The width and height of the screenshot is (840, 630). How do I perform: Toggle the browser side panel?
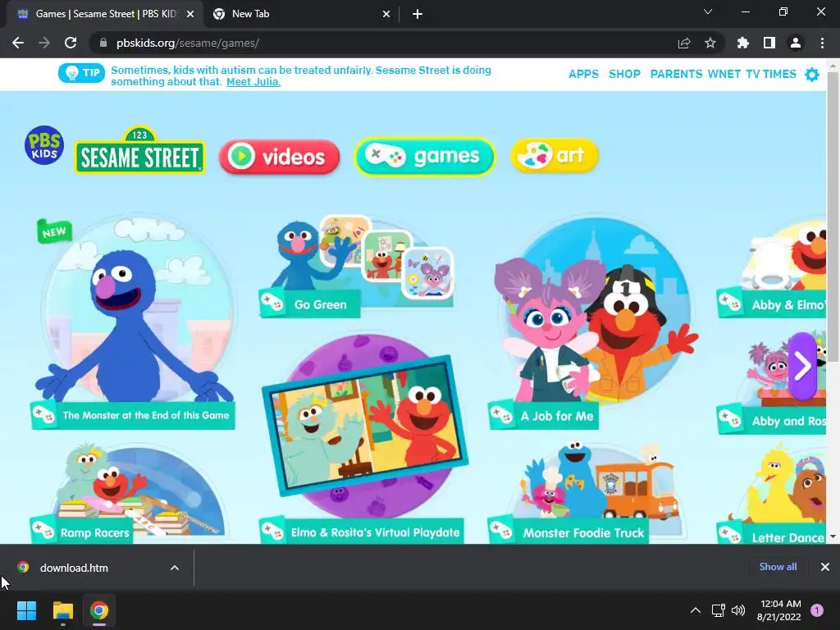[769, 43]
